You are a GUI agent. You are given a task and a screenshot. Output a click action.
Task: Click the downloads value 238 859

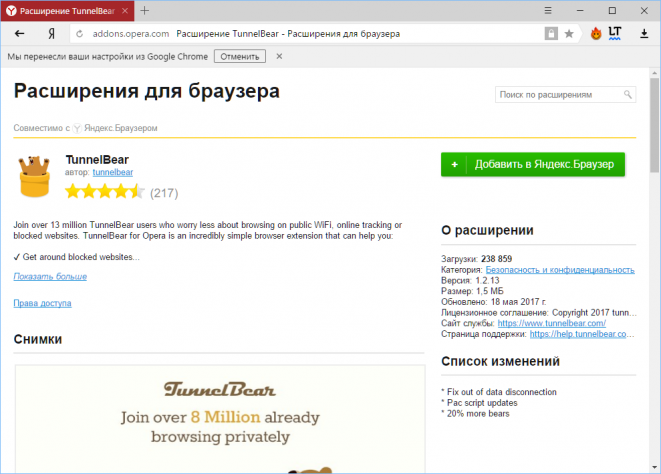click(496, 259)
